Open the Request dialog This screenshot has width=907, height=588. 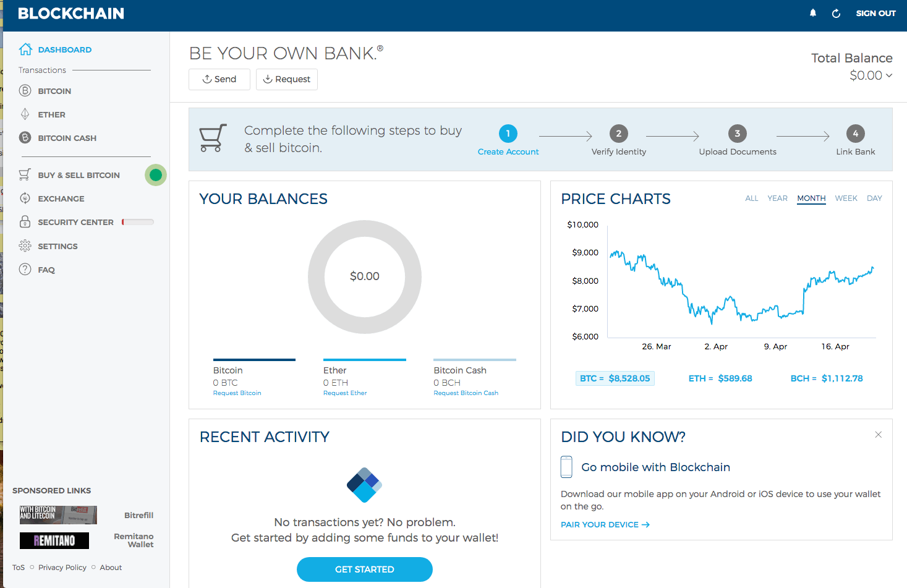287,79
